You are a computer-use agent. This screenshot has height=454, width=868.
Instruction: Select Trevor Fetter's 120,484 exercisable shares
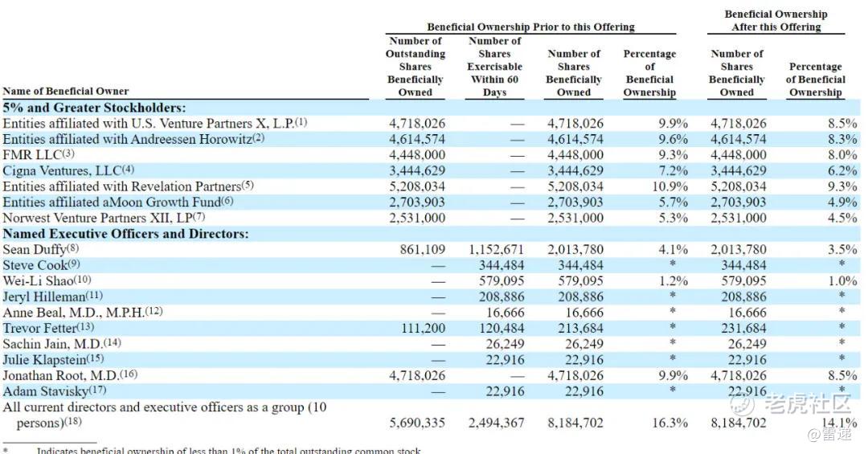click(x=502, y=329)
